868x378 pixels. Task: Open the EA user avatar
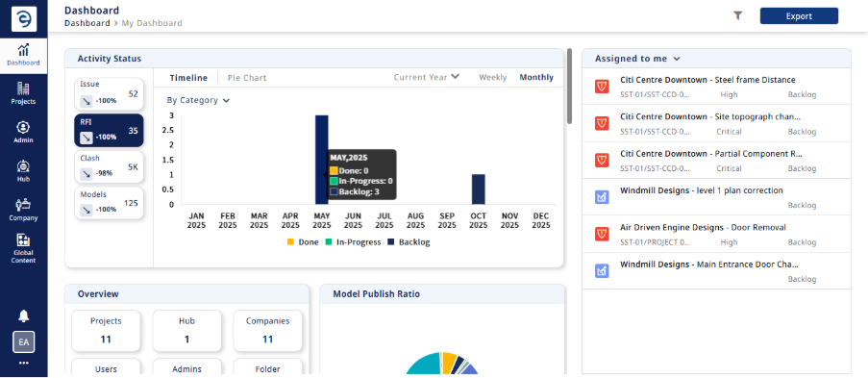pos(24,342)
